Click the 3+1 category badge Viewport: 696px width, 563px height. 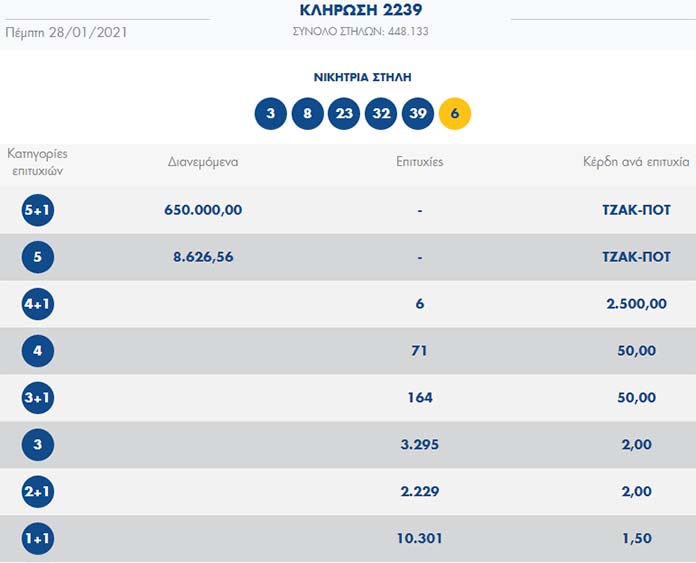(x=38, y=398)
